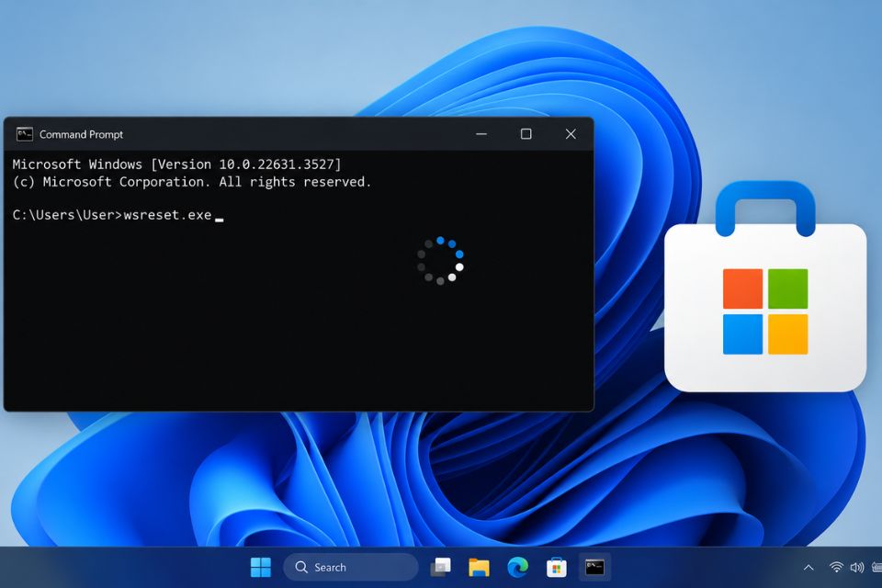Show hidden system tray icons
This screenshot has height=588, width=882.
click(x=808, y=567)
